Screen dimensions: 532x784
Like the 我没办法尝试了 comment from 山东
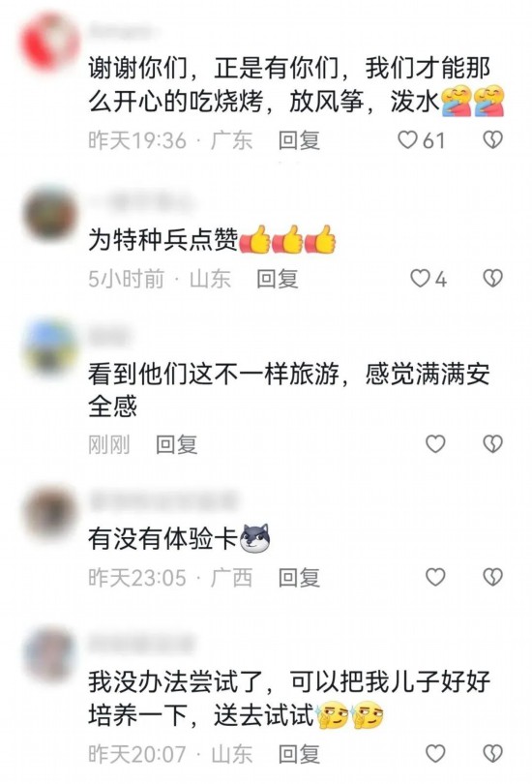[435, 753]
